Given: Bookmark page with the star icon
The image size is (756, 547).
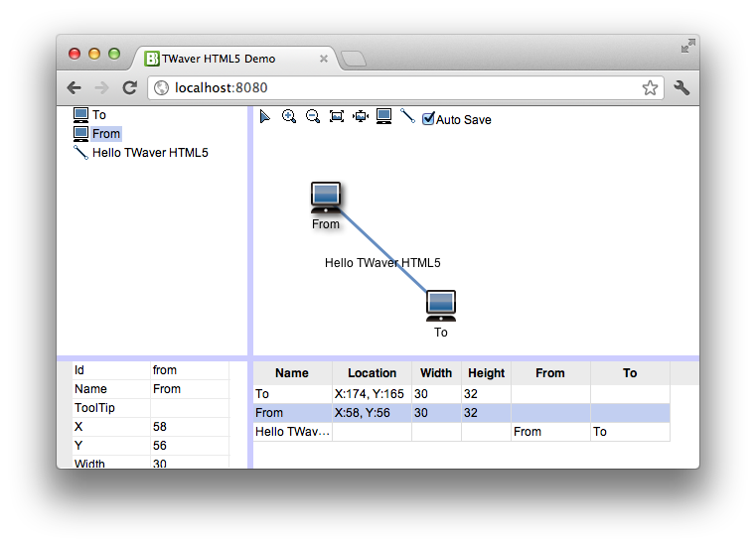Looking at the screenshot, I should click(650, 87).
